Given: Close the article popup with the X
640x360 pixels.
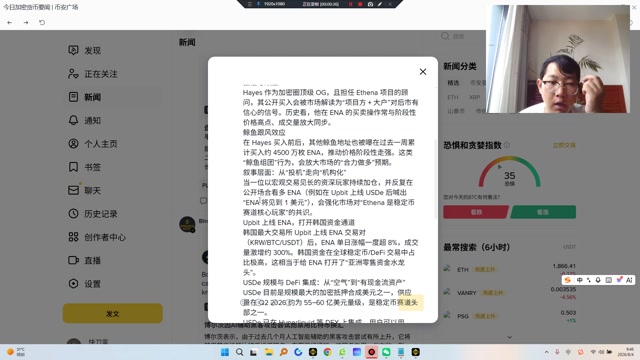Looking at the screenshot, I should pos(423,72).
